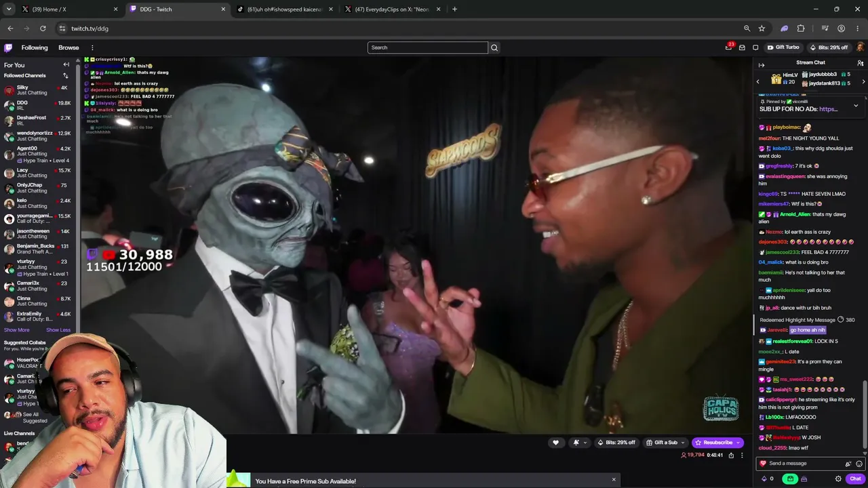Viewport: 868px width, 488px height.
Task: Open the chat settings gear
Action: point(838,479)
